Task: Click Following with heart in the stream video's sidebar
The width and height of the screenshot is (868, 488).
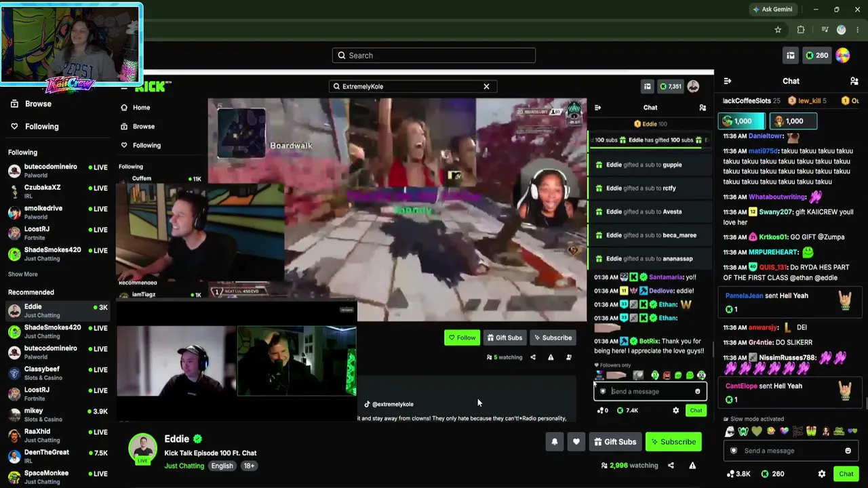Action: tap(141, 145)
